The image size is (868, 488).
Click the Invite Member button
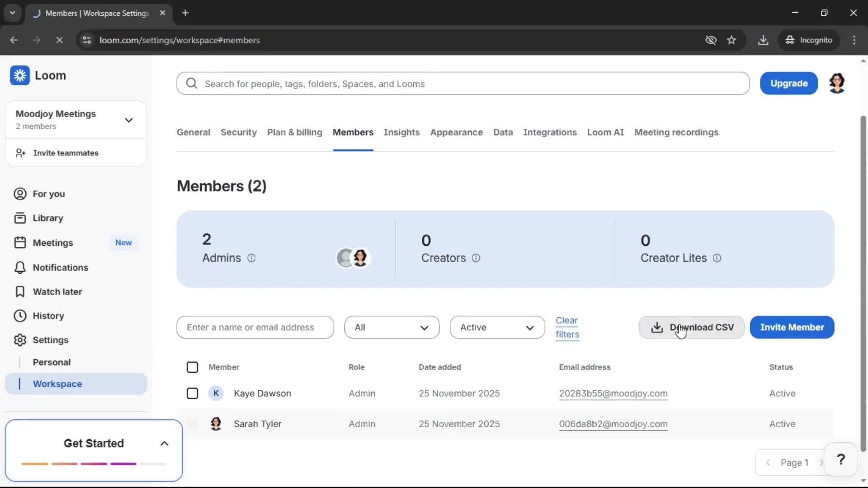tap(792, 328)
